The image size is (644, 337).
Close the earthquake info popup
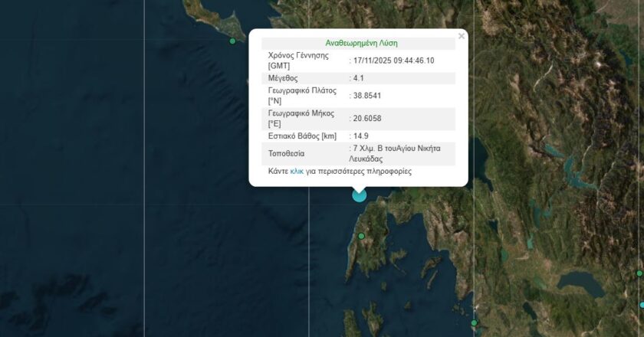(461, 36)
